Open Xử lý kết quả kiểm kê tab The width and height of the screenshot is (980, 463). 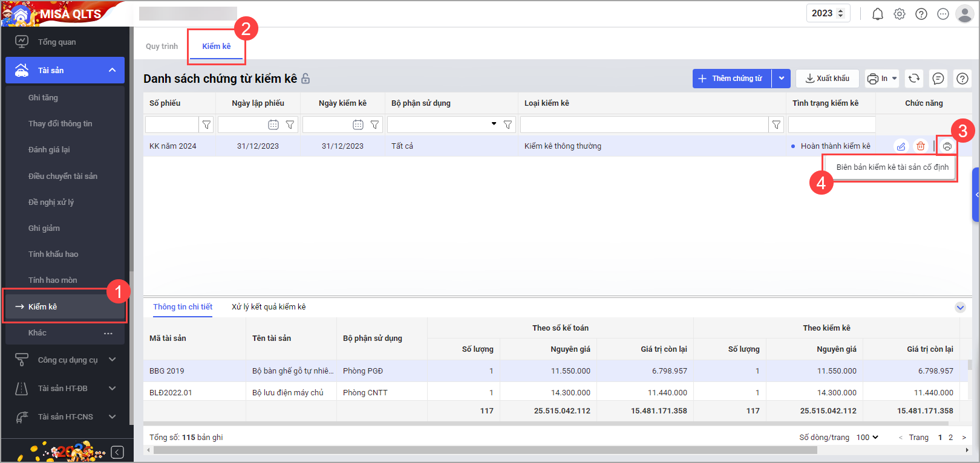click(x=269, y=307)
